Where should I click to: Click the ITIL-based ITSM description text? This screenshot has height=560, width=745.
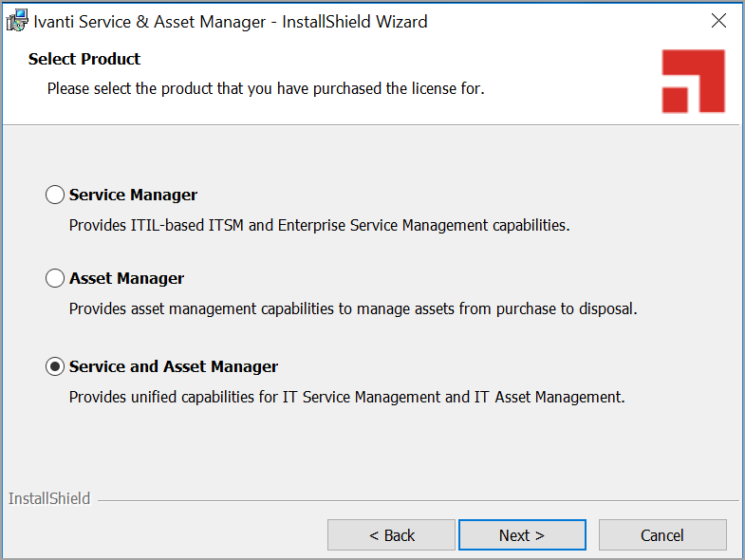(319, 226)
